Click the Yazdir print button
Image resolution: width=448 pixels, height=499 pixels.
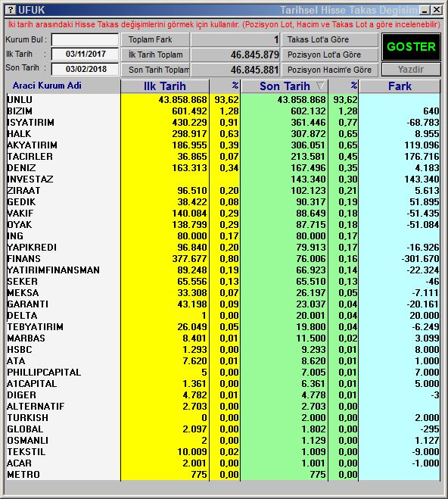point(411,70)
